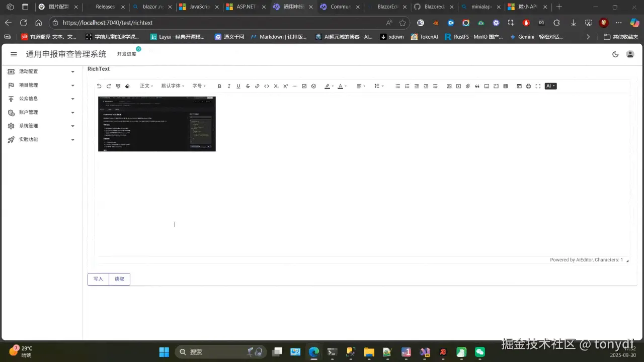Viewport: 644px width, 362px height.
Task: Insert a horizontal rule
Action: pos(295,86)
